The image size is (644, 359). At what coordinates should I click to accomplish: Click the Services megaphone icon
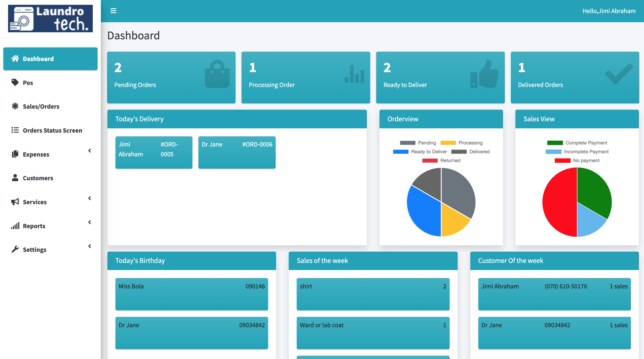click(x=15, y=202)
